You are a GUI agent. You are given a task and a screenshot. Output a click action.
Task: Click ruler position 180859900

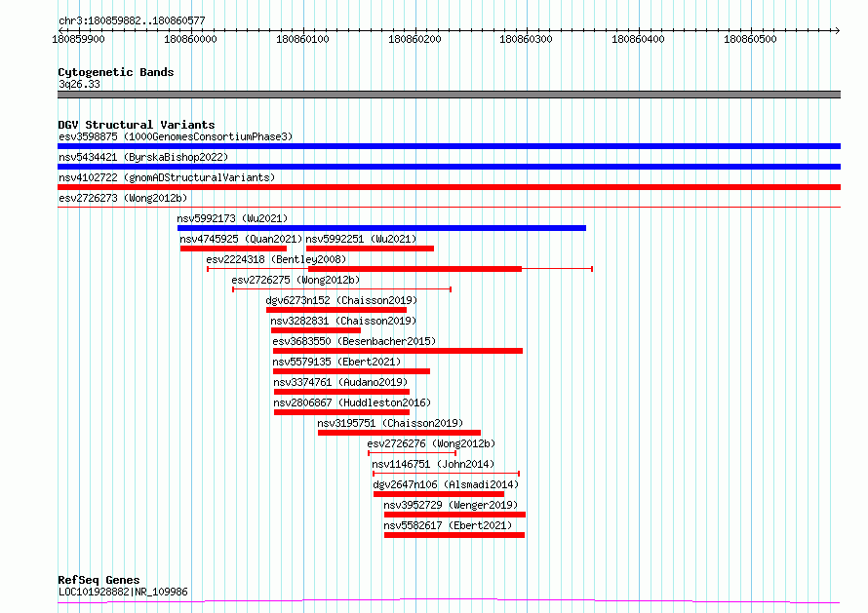click(x=78, y=39)
